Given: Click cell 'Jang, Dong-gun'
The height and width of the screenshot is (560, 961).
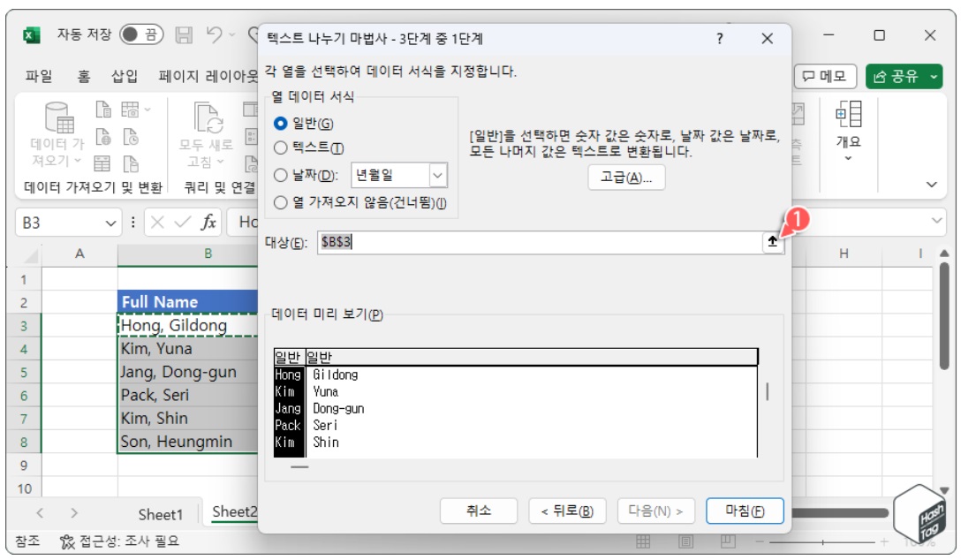Looking at the screenshot, I should (187, 372).
